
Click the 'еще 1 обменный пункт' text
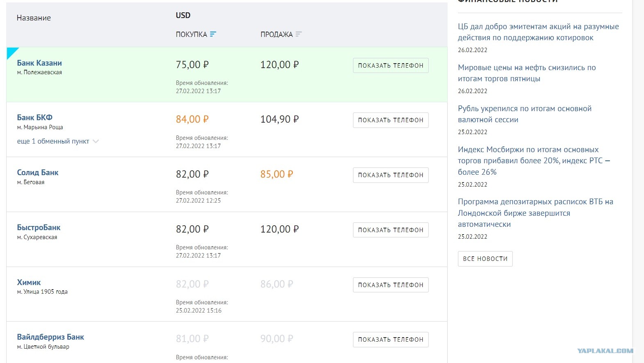point(53,142)
